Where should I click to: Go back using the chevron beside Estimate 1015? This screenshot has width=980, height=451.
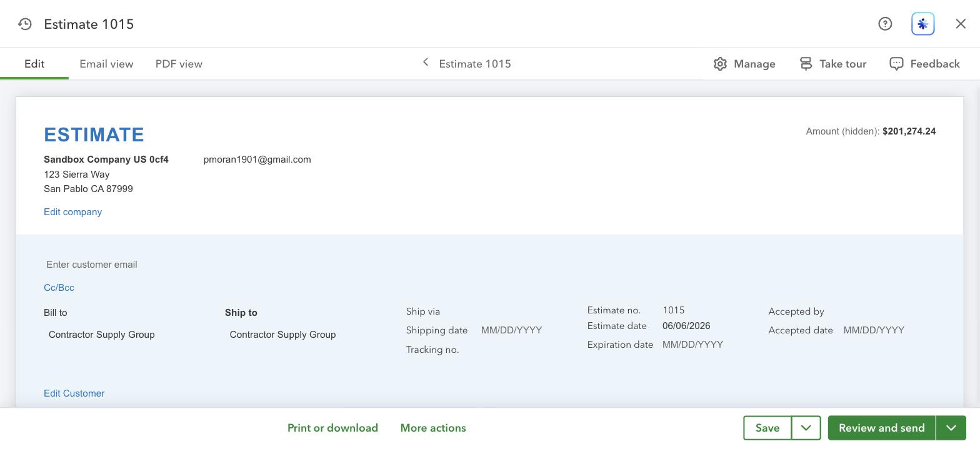(426, 63)
